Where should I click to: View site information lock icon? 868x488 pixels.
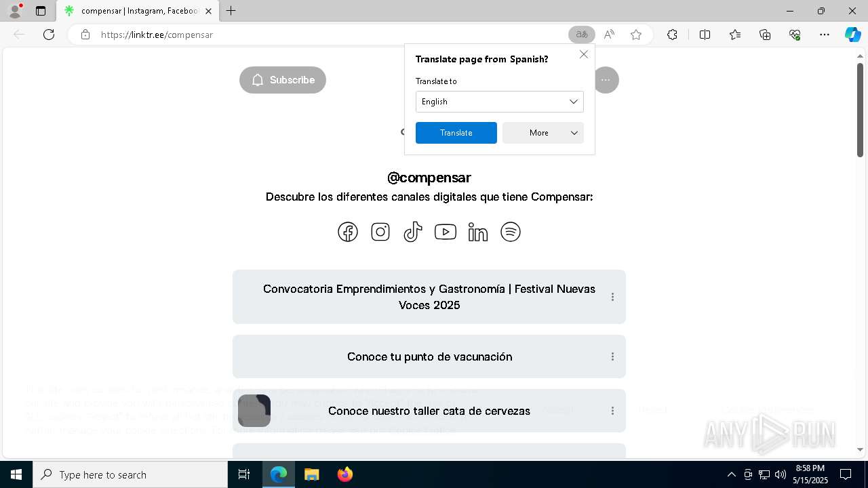85,35
